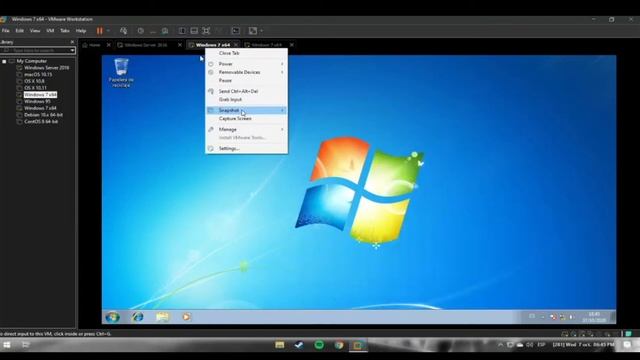Switch to the Windows Server 2016 tab
Screen dimensions: 640x360
(x=146, y=45)
